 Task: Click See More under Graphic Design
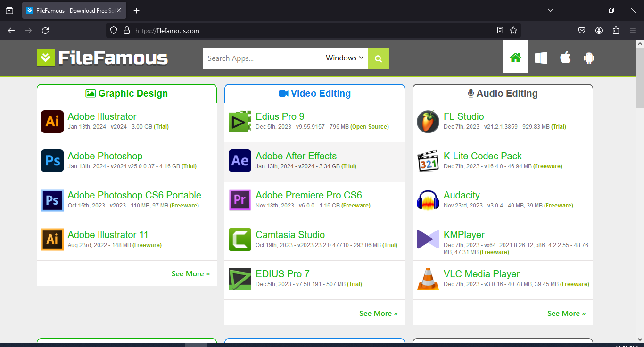(190, 274)
